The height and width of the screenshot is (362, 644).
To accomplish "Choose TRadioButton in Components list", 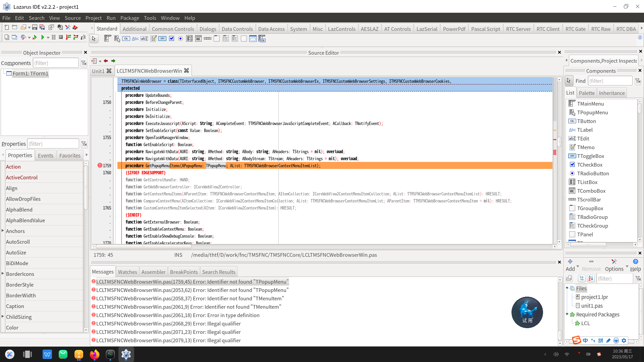I will [x=593, y=173].
